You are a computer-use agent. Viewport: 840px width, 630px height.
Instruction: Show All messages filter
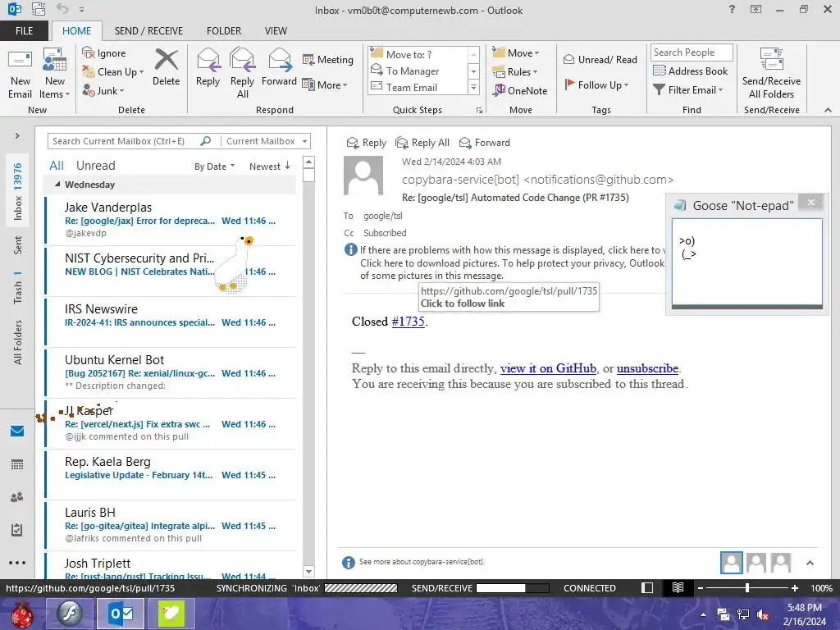click(x=57, y=166)
